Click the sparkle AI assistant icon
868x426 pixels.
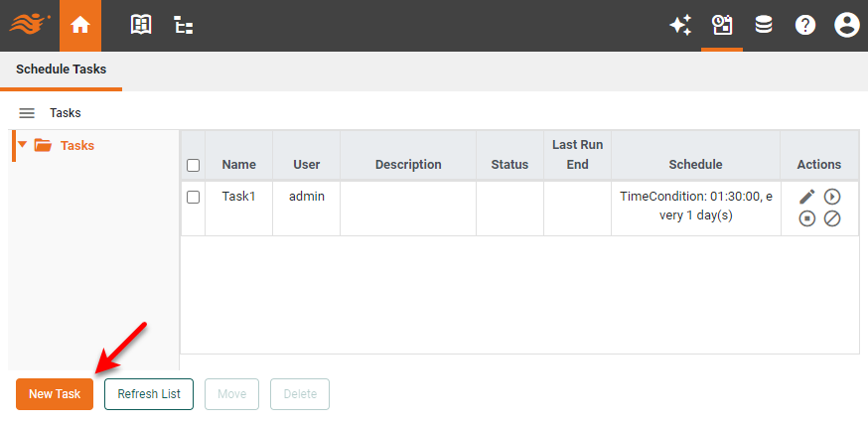coord(680,26)
